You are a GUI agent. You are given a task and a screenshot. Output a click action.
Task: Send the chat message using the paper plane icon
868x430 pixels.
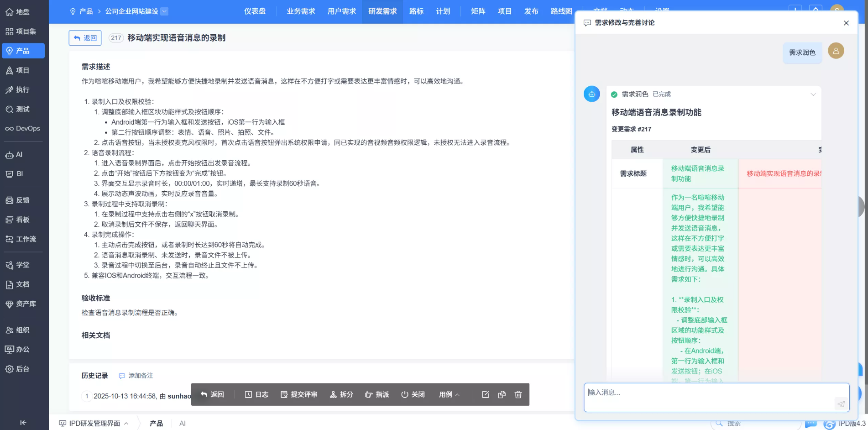pos(841,404)
